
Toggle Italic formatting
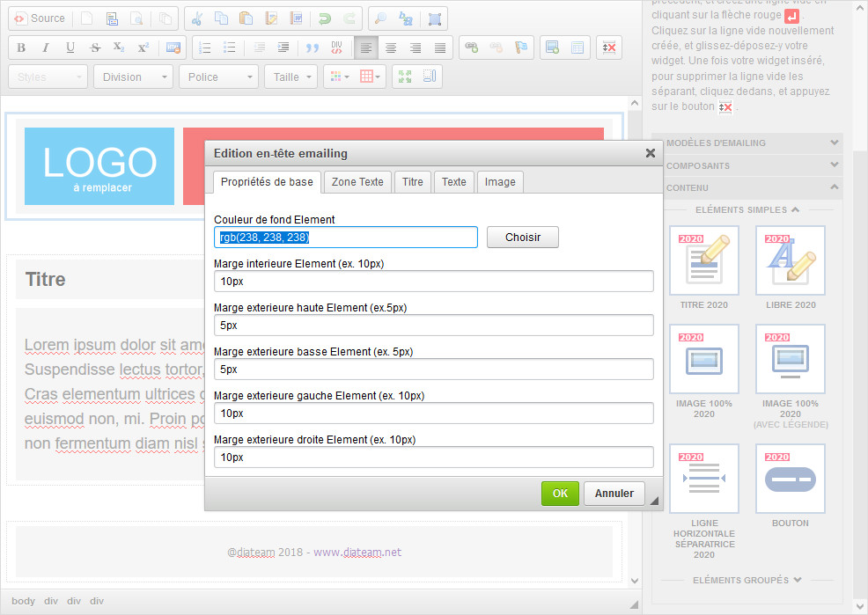click(46, 48)
